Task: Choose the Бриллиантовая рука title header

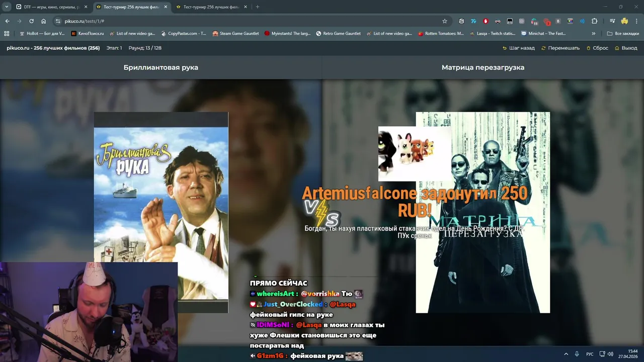Action: click(x=161, y=67)
